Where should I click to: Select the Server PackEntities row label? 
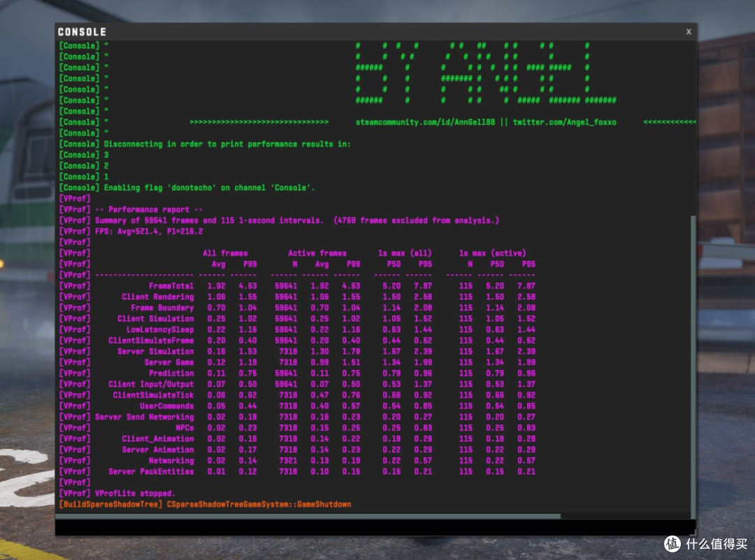coord(151,472)
